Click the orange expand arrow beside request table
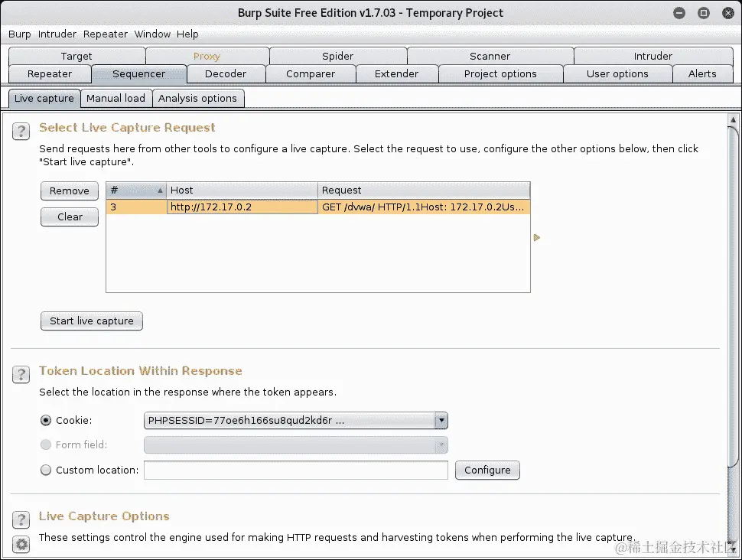This screenshot has width=742, height=560. [x=537, y=238]
